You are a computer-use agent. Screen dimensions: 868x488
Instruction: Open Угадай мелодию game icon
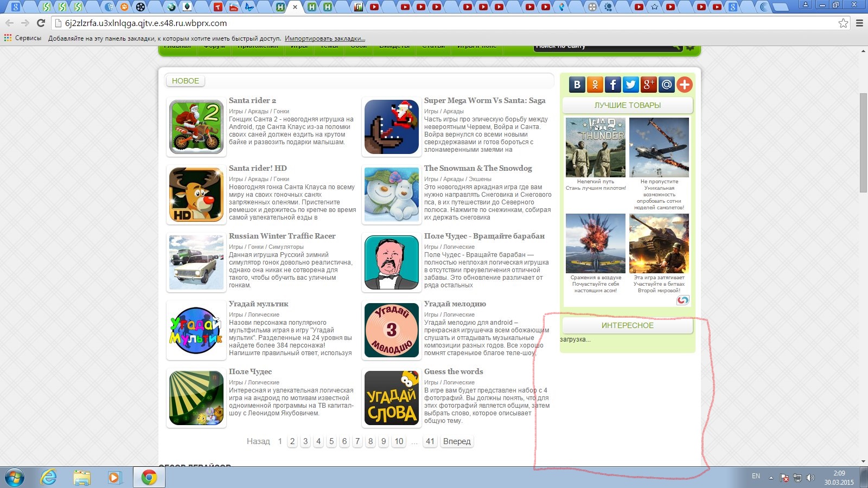[392, 330]
